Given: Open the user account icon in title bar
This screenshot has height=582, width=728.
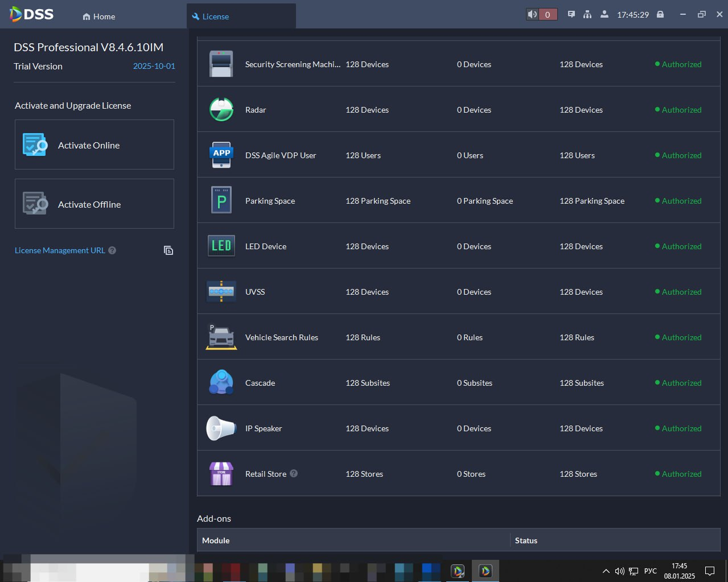Looking at the screenshot, I should click(604, 15).
